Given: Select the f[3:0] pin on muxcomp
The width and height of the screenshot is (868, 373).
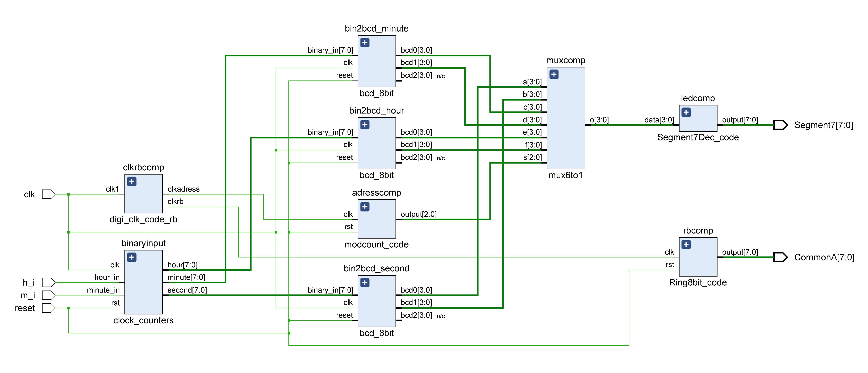Looking at the screenshot, I should click(x=533, y=145).
